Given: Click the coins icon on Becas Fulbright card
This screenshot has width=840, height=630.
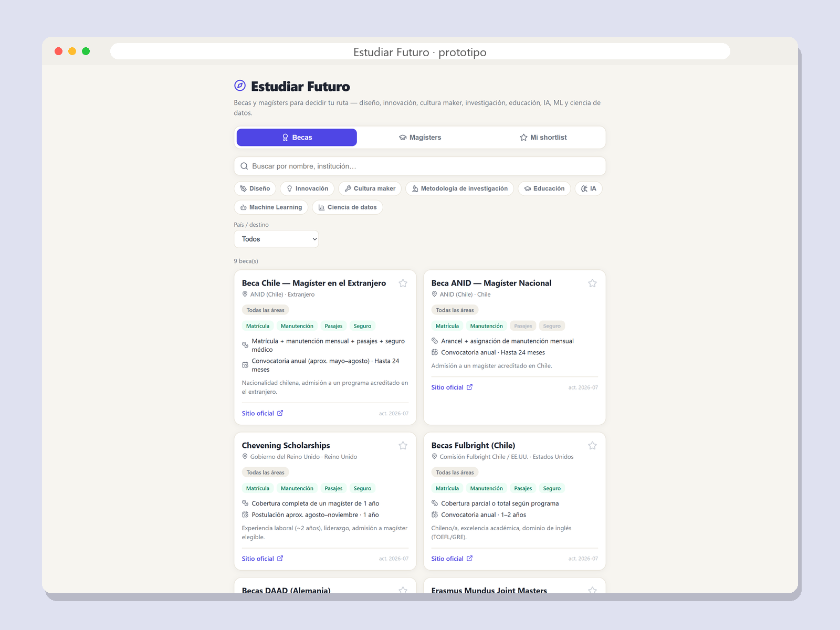Looking at the screenshot, I should 435,503.
